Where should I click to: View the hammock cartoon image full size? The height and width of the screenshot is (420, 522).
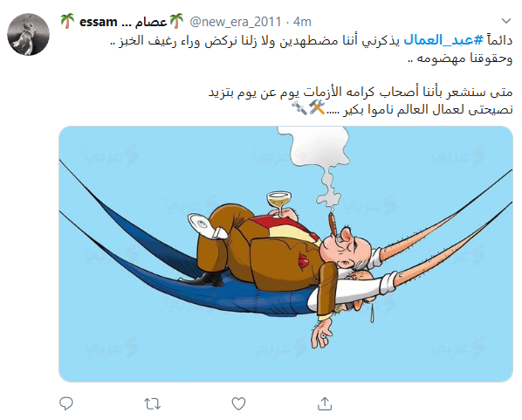pyautogui.click(x=285, y=254)
